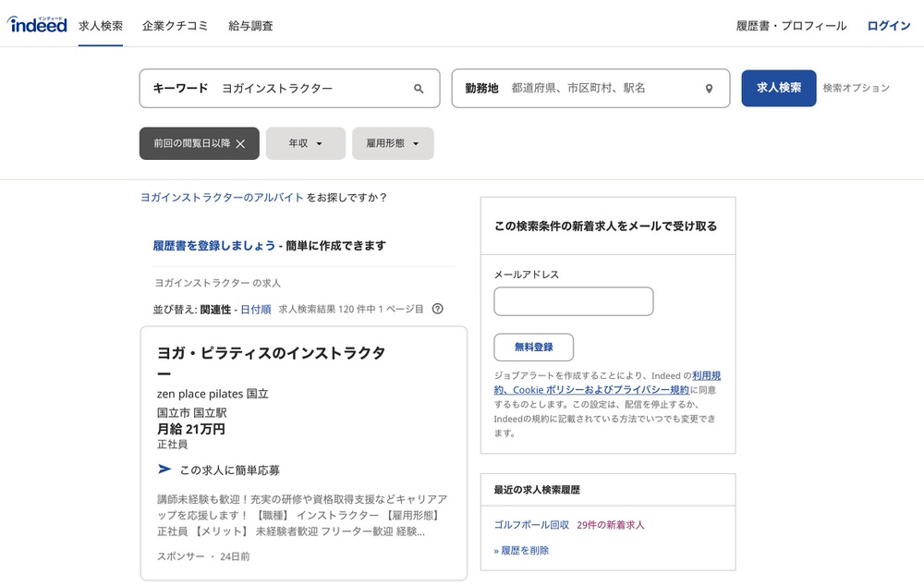Focus the メールアドレス input field

[573, 301]
